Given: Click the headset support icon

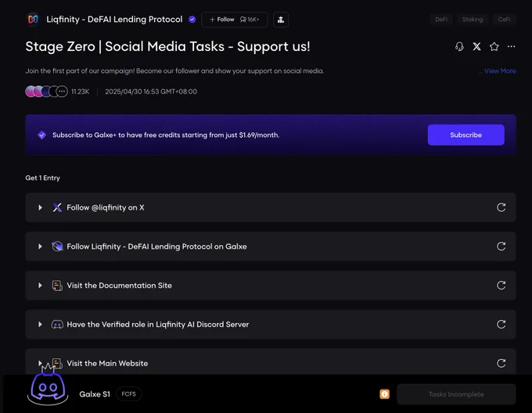Looking at the screenshot, I should click(x=459, y=46).
